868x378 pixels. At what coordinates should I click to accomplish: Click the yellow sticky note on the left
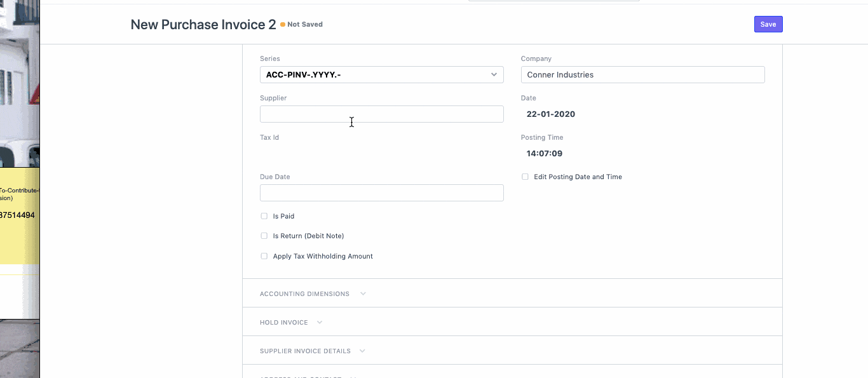19,216
